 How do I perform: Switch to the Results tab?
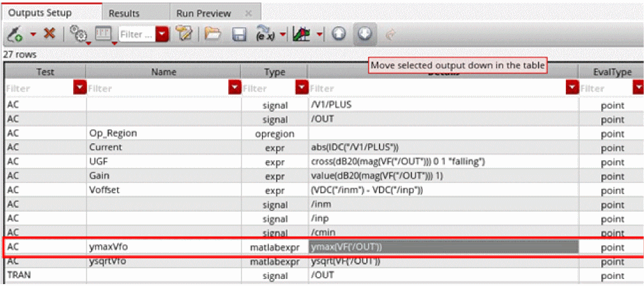point(124,13)
